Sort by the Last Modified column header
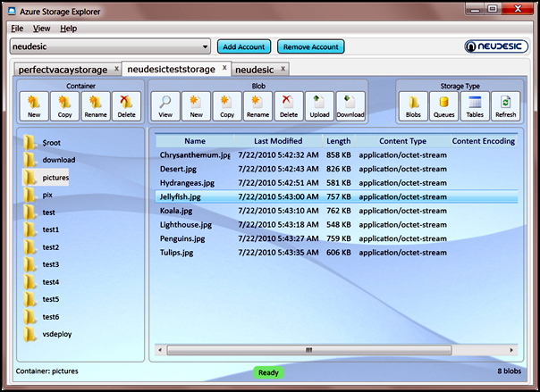 278,141
